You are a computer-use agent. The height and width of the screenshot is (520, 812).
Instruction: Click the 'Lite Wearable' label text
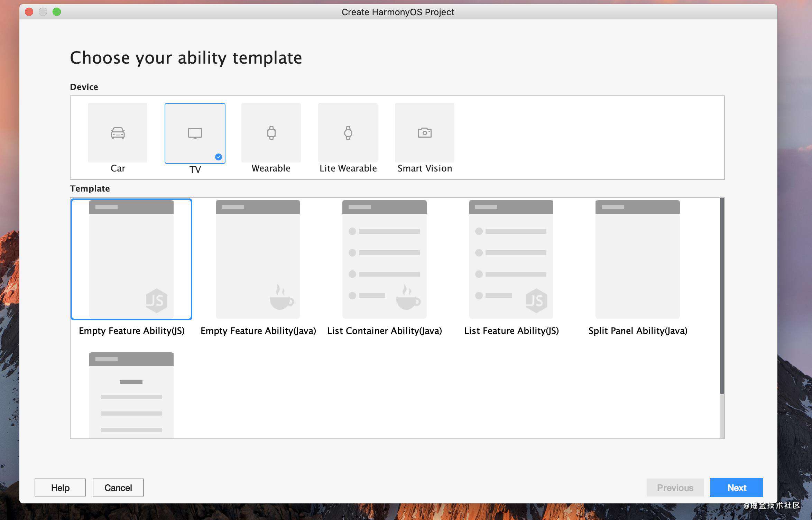coord(348,168)
